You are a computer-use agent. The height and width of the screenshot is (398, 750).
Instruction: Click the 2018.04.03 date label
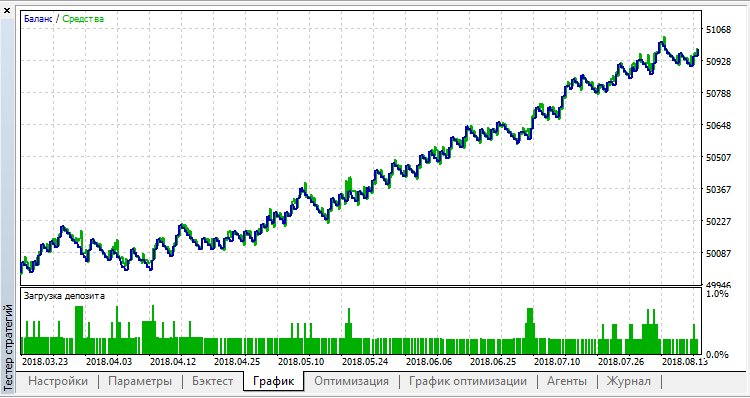tap(109, 361)
